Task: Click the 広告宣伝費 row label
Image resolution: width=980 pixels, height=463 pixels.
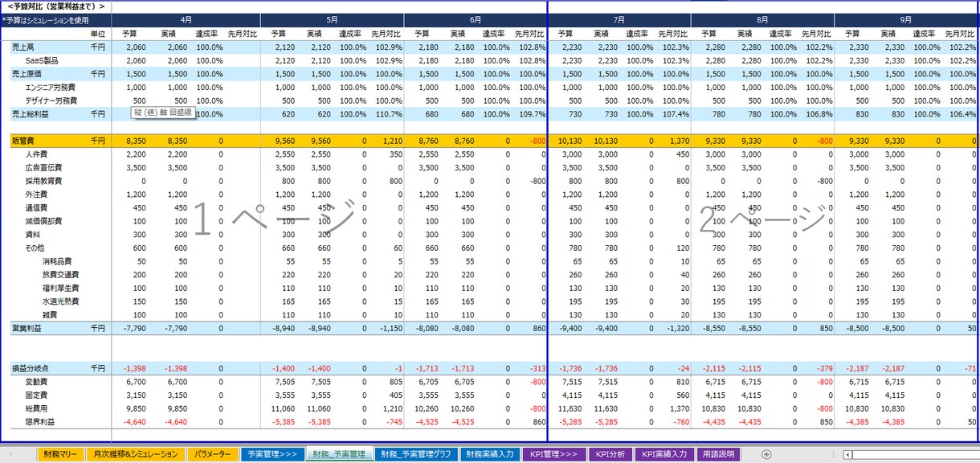Action: pos(43,168)
